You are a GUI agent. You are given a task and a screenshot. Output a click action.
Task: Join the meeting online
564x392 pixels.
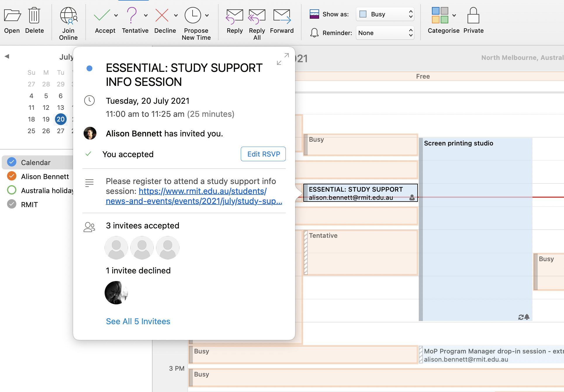(68, 24)
